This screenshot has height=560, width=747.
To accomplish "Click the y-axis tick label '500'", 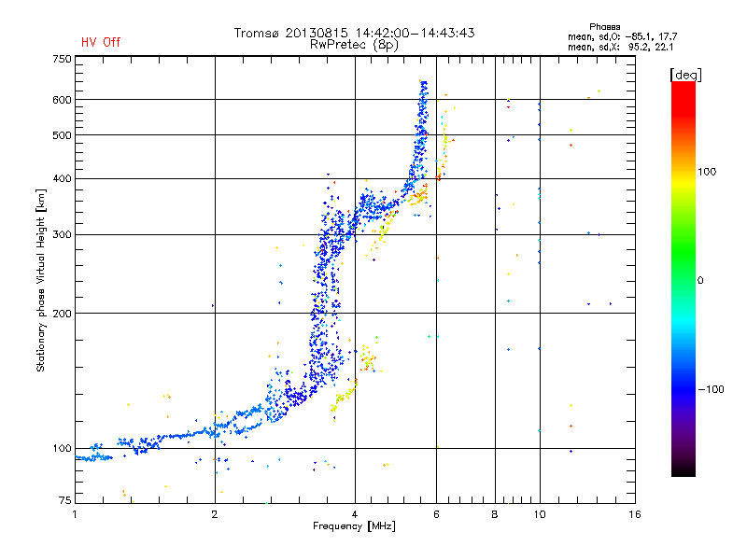I will (62, 135).
